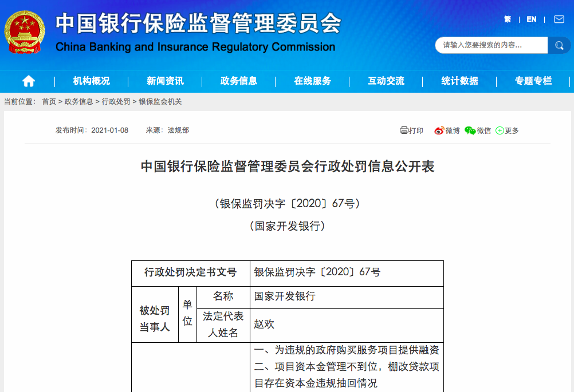Click the table cell 名称

pyautogui.click(x=223, y=296)
